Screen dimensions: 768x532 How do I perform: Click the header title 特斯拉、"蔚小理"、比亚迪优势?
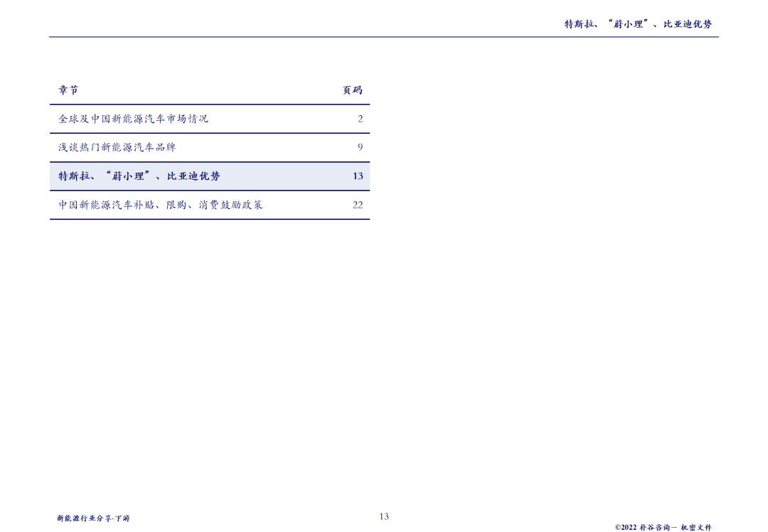[638, 24]
